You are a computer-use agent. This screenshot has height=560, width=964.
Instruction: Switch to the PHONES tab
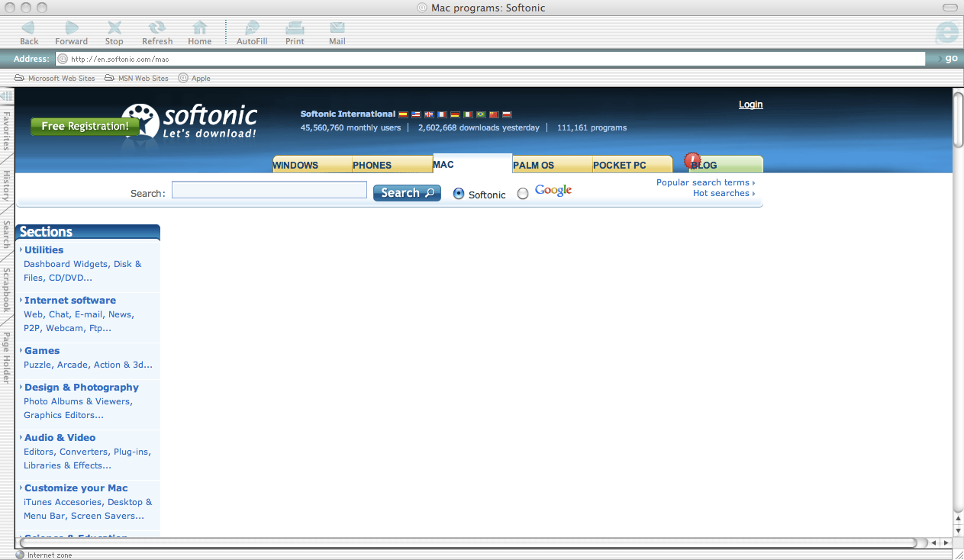tap(392, 165)
